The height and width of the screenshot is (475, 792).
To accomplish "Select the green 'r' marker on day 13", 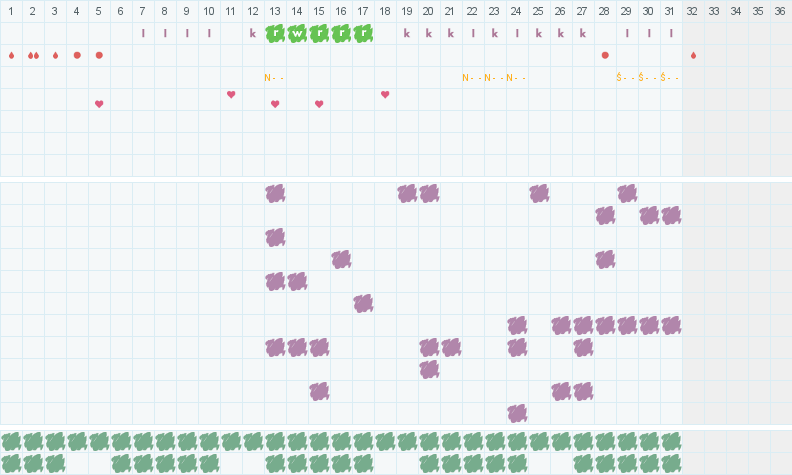I will (275, 33).
